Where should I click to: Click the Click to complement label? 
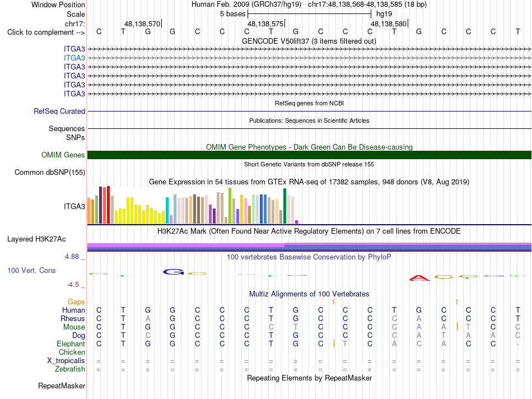click(x=46, y=33)
